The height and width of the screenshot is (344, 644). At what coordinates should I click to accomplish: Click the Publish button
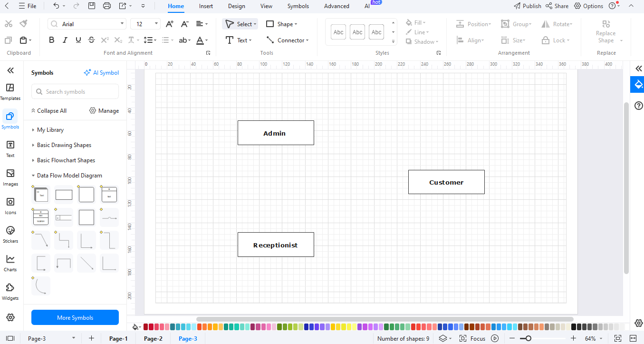[x=528, y=6]
